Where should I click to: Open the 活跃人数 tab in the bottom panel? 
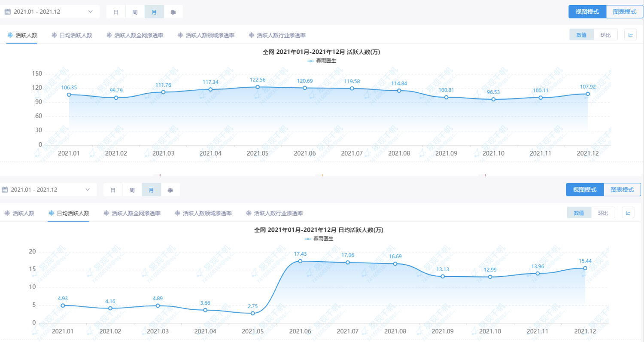tap(19, 213)
